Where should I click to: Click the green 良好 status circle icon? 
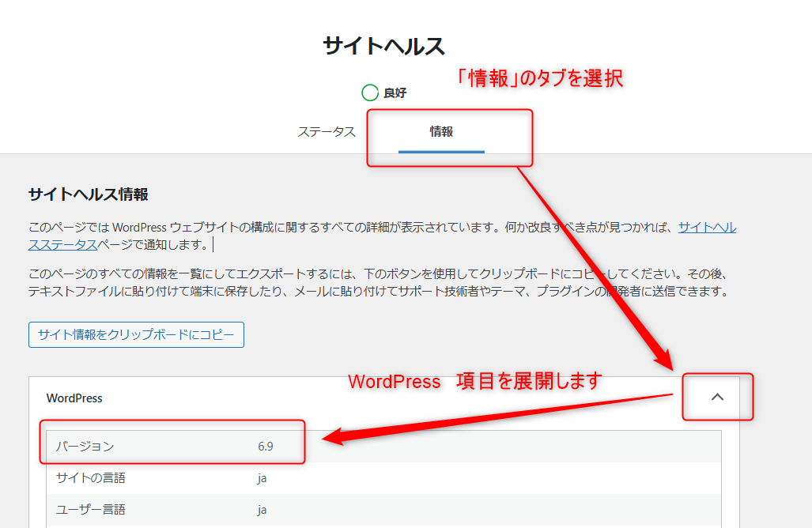click(x=370, y=93)
